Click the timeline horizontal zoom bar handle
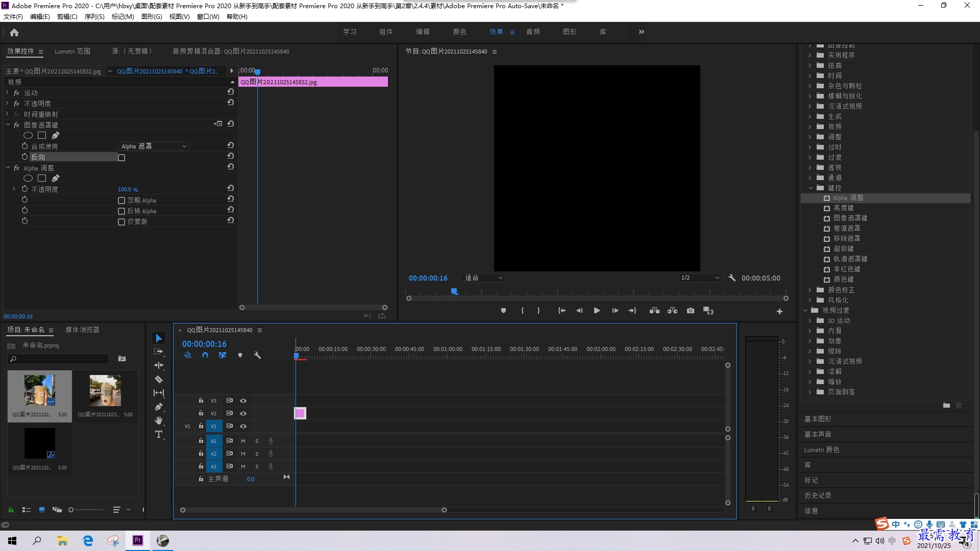Viewport: 980px width, 551px height. point(444,510)
